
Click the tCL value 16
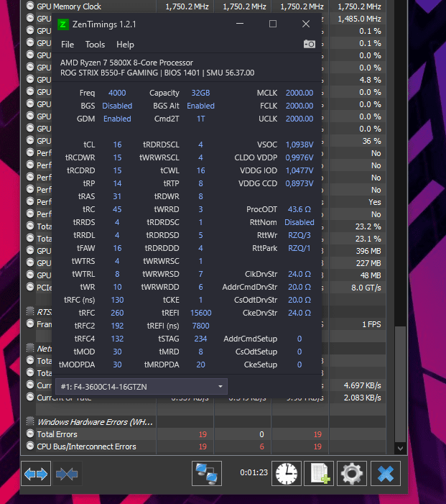click(x=117, y=145)
